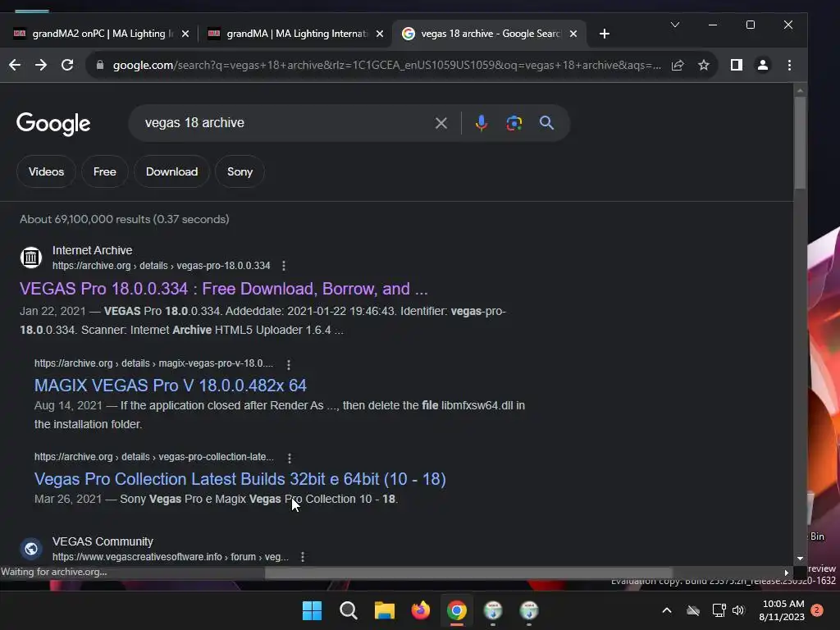Switch to the grandMA MA Lighting International tab

click(x=295, y=34)
